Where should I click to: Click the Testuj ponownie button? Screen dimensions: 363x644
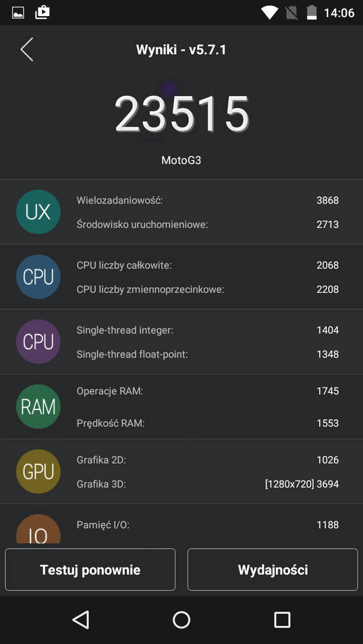click(90, 570)
